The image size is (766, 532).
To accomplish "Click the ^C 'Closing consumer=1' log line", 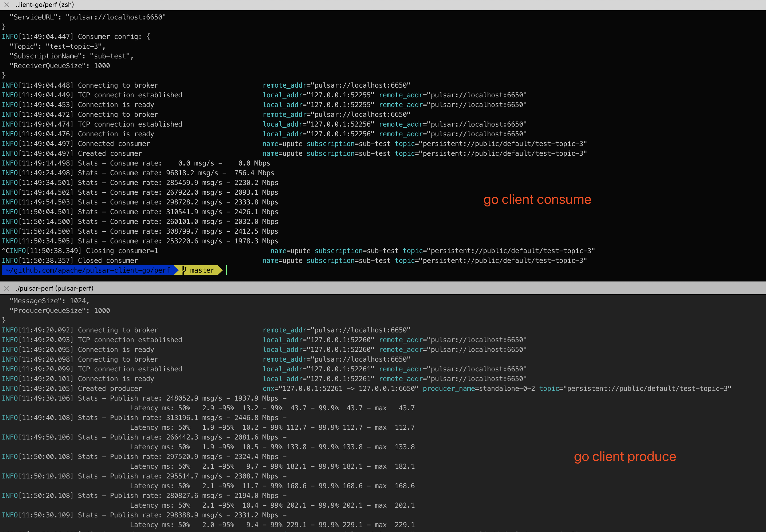I will [x=122, y=251].
